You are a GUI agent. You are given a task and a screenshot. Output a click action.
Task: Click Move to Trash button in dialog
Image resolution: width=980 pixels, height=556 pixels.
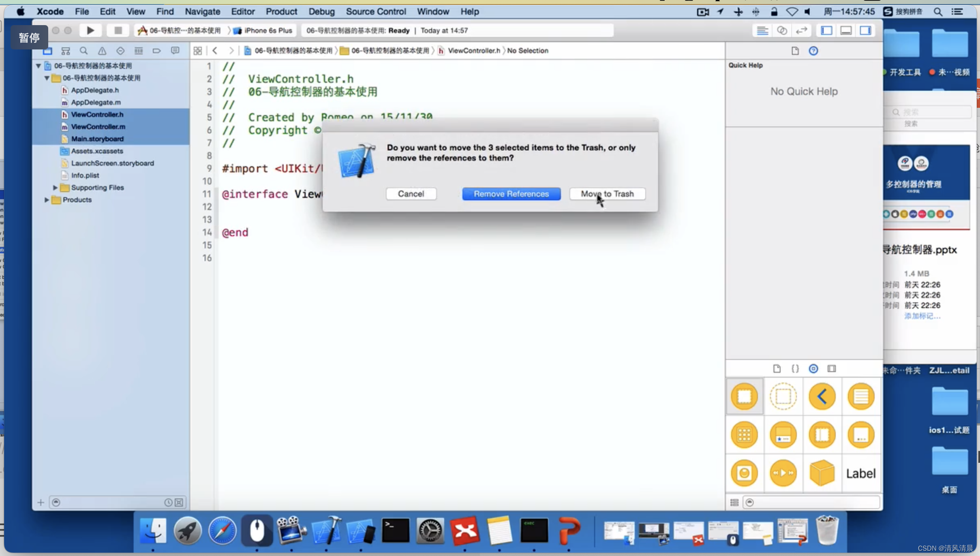tap(606, 194)
